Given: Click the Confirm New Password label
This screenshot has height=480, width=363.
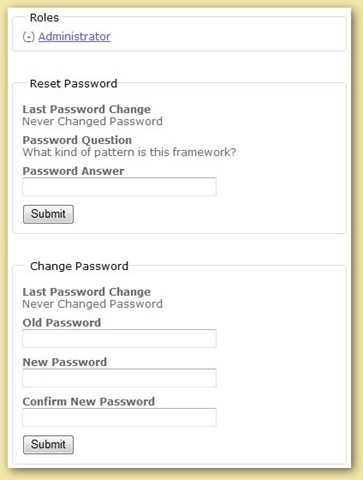Looking at the screenshot, I should point(89,401).
